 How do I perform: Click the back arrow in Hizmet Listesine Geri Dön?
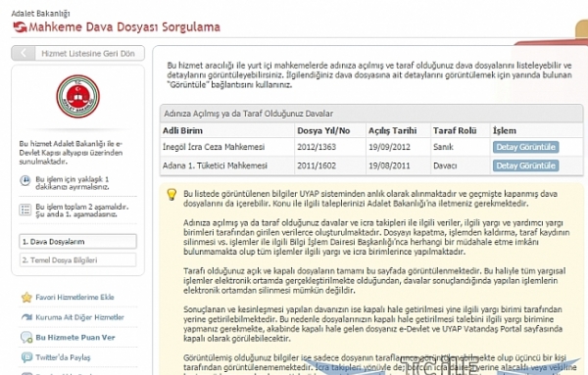24,53
